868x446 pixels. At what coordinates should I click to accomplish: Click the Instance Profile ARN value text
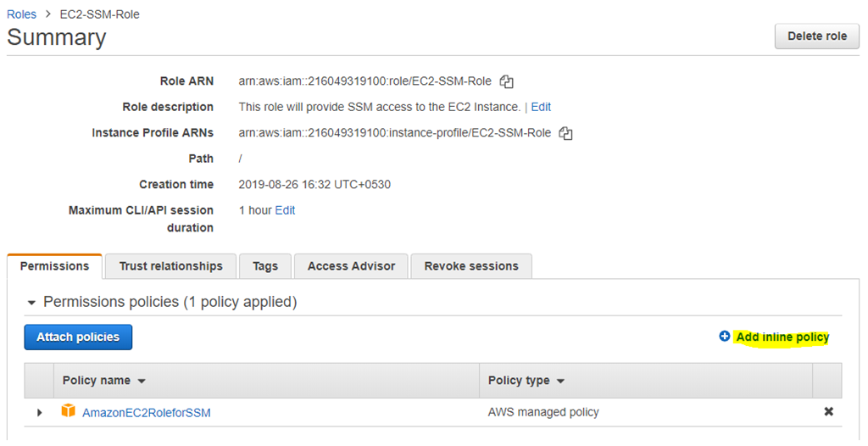[x=395, y=133]
